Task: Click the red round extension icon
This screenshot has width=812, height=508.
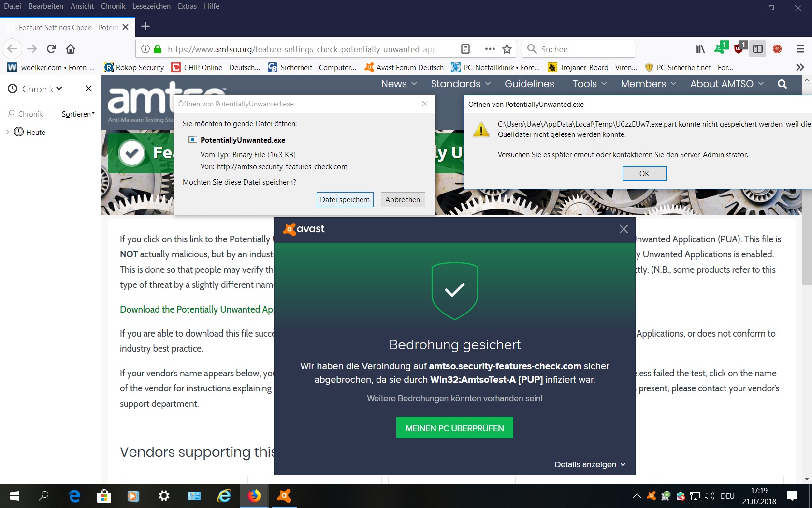Action: tap(777, 49)
